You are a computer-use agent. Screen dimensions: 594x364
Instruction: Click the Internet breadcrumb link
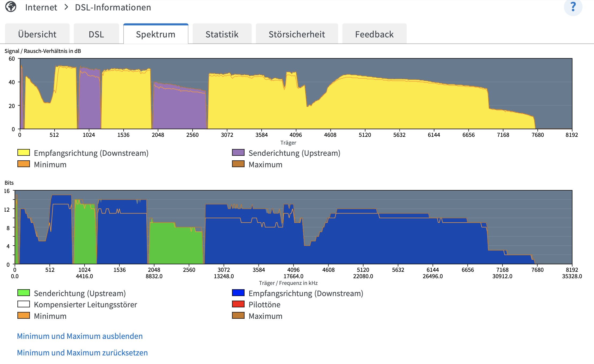(41, 7)
